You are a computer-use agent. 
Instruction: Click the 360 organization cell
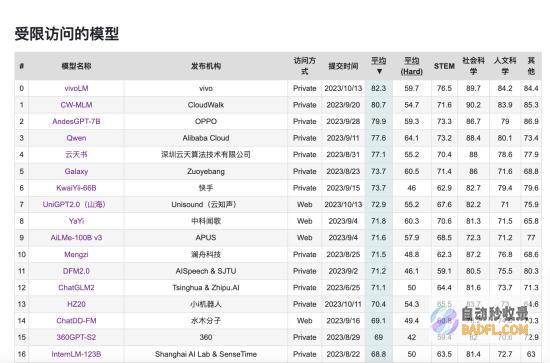pyautogui.click(x=206, y=337)
